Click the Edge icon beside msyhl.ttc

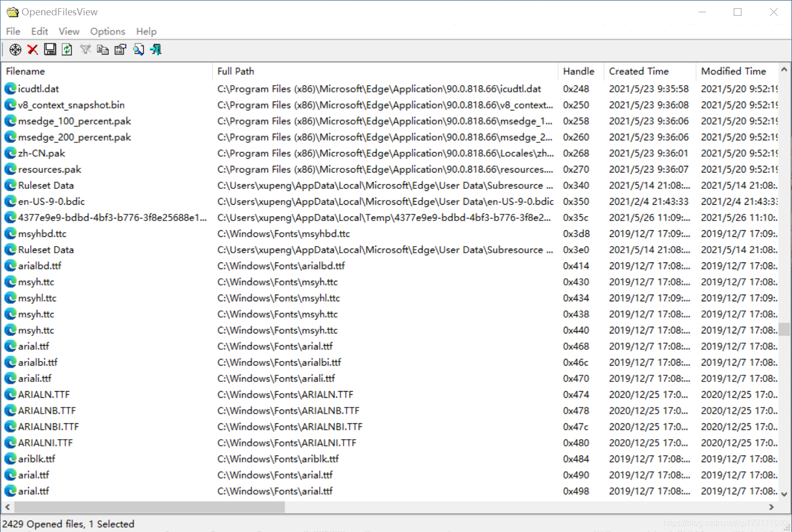10,298
